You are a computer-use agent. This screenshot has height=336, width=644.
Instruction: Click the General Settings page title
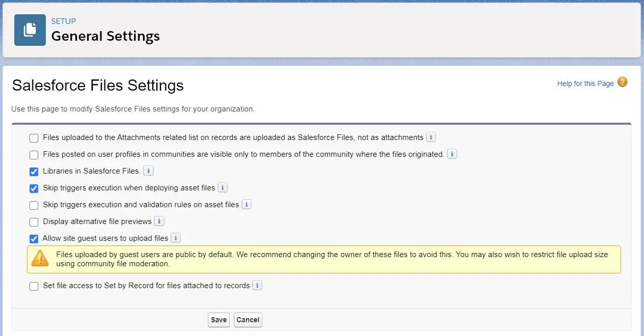105,36
